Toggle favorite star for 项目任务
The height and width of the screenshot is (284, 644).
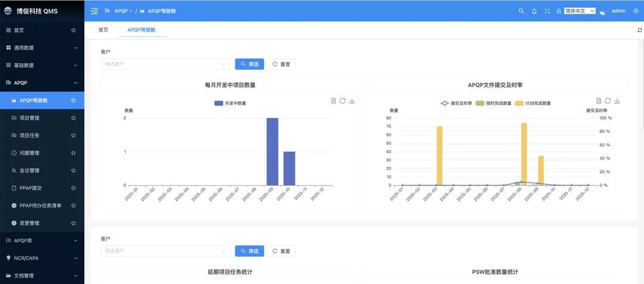(73, 135)
